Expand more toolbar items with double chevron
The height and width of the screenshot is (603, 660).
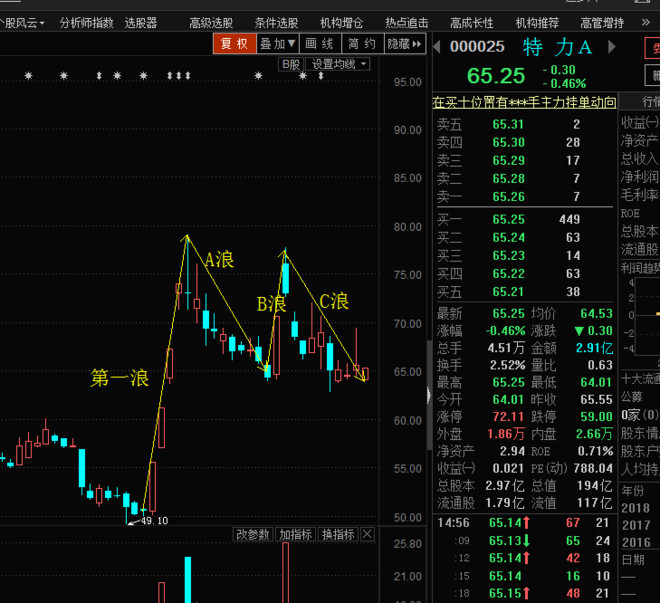[x=645, y=22]
